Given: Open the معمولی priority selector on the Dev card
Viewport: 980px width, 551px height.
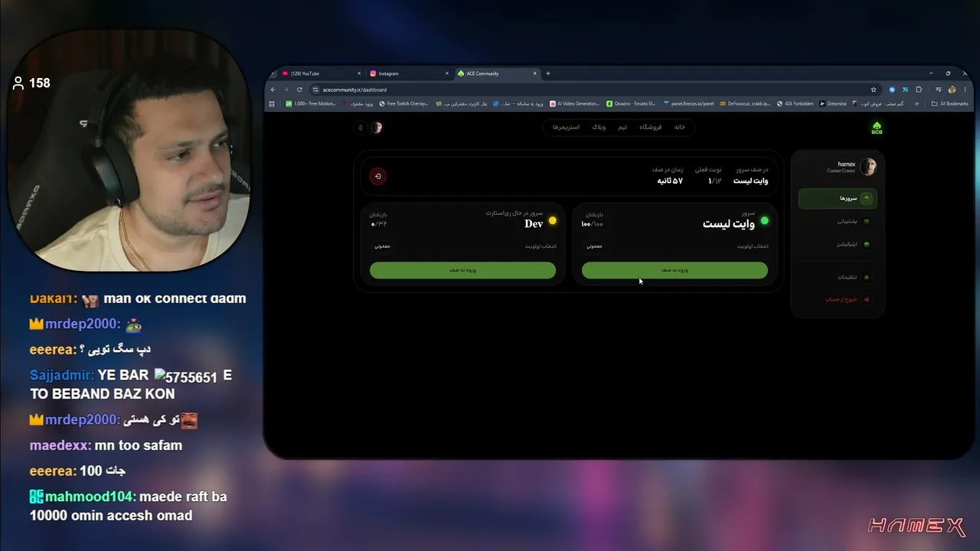Looking at the screenshot, I should click(x=383, y=246).
